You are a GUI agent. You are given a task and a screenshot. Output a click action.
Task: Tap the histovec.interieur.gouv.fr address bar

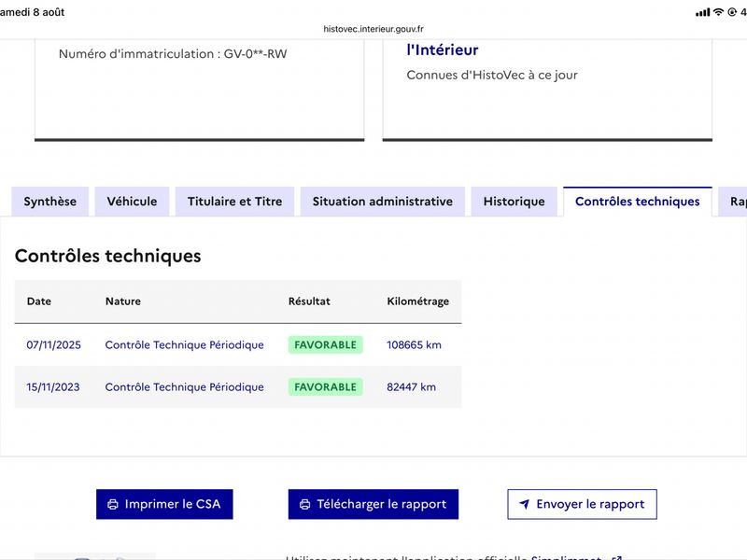click(x=373, y=29)
